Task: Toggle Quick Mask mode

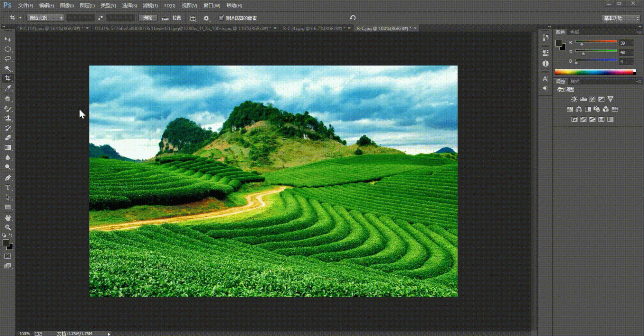Action: [8, 256]
